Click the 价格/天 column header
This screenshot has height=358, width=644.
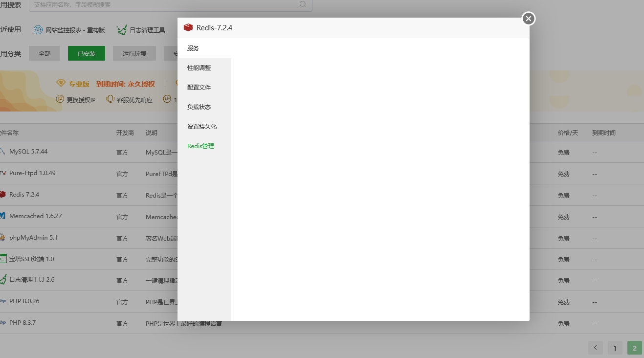tap(568, 133)
